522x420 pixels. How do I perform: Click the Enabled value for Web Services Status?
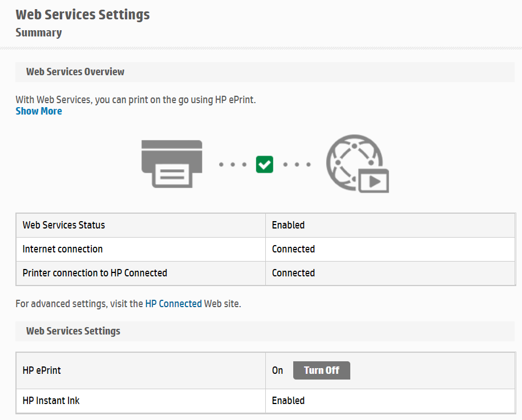click(x=288, y=225)
